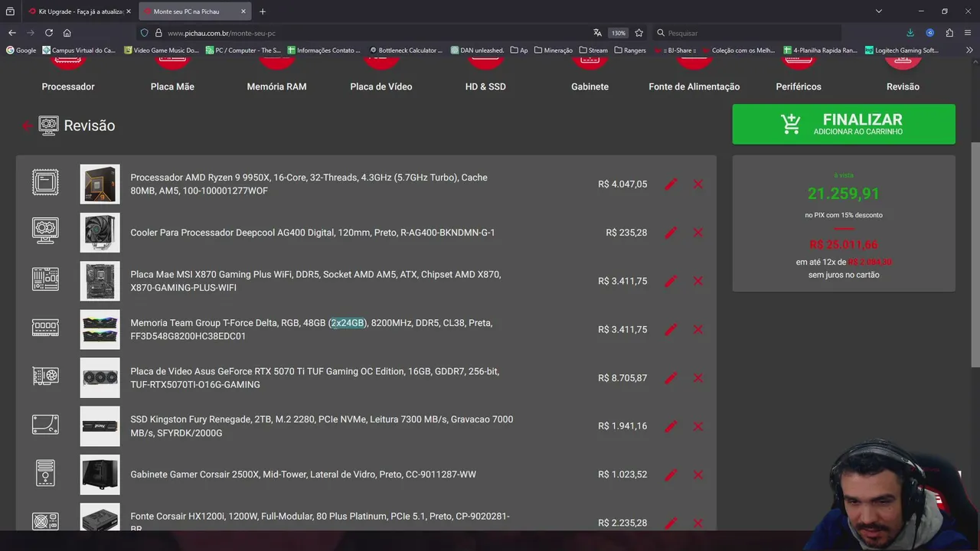Edit the Team Group T-Force memory item

point(671,330)
